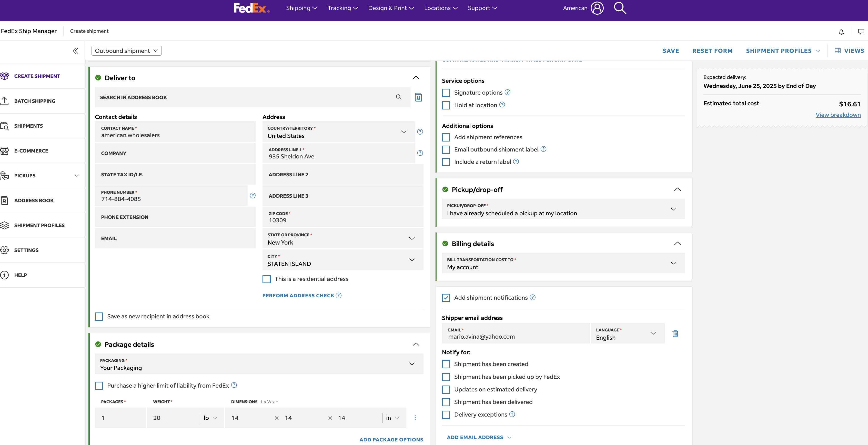Click help icon next to Address Line 1
The width and height of the screenshot is (868, 445).
tap(420, 153)
